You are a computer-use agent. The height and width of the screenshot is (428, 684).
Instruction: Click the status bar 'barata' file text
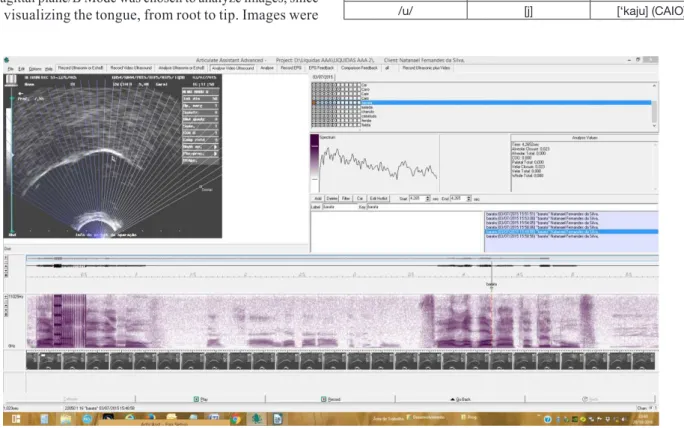(x=99, y=408)
